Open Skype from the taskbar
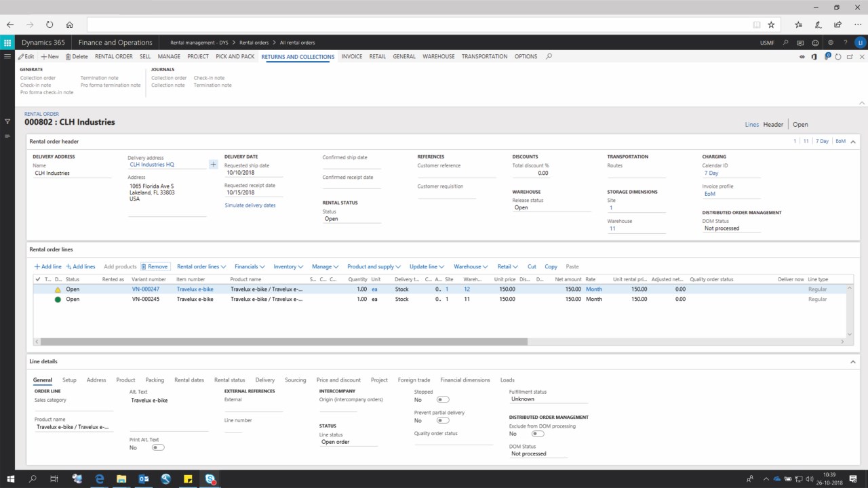The width and height of the screenshot is (868, 488). (x=210, y=479)
